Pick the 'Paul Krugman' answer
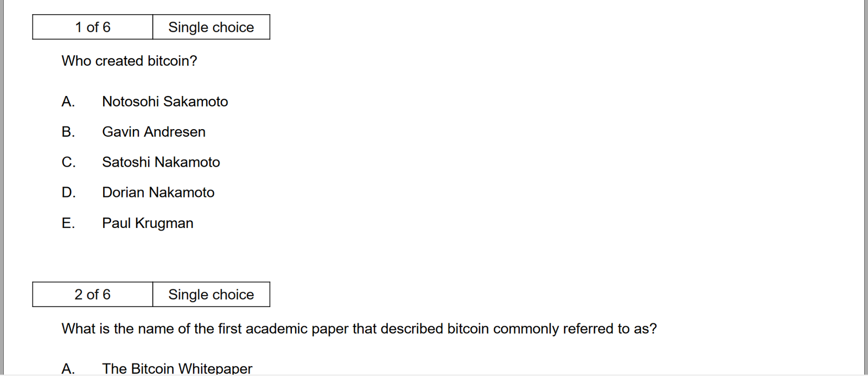 coord(148,223)
